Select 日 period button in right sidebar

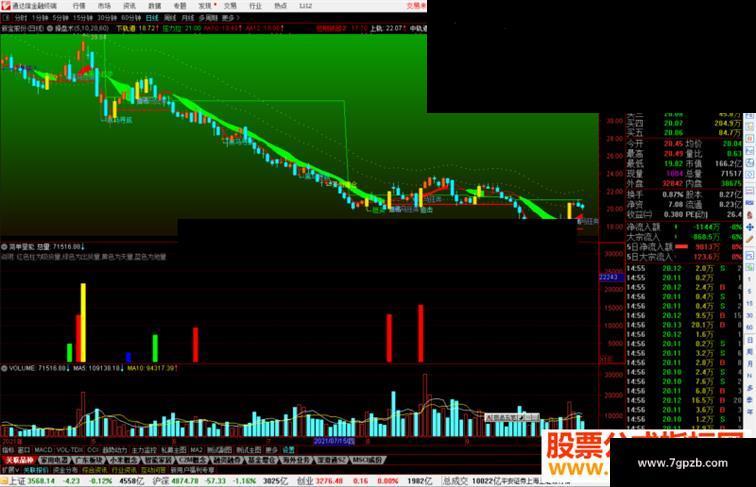tap(750, 339)
